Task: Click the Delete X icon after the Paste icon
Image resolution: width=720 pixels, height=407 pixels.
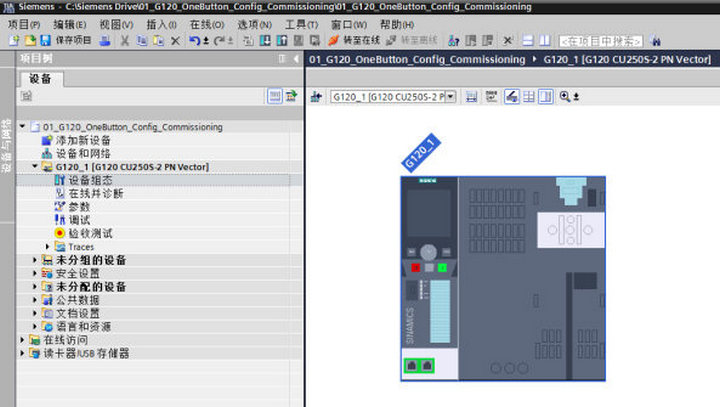Action: pos(175,41)
